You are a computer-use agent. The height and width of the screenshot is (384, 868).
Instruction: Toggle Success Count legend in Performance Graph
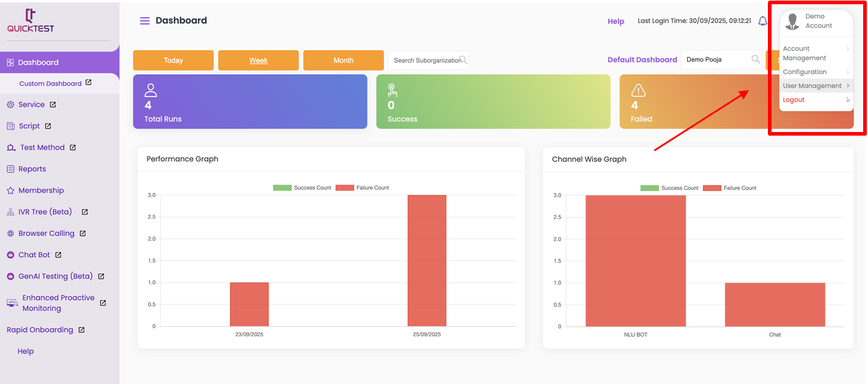302,187
